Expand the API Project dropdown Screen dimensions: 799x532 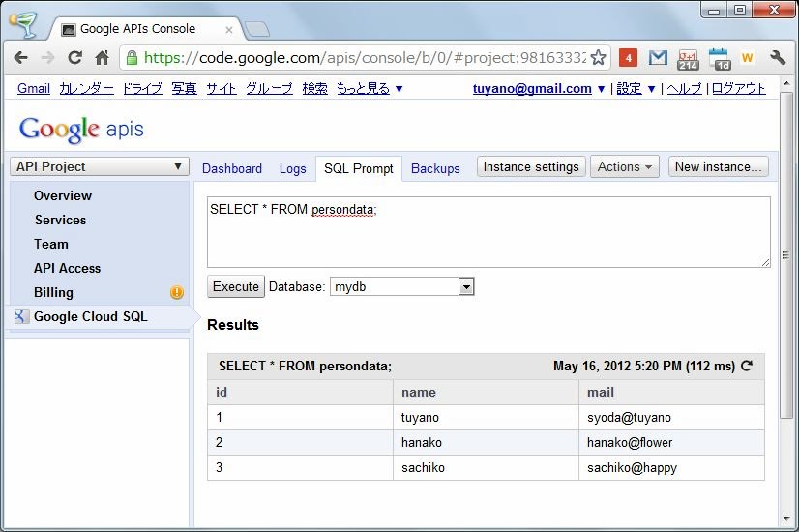(100, 166)
